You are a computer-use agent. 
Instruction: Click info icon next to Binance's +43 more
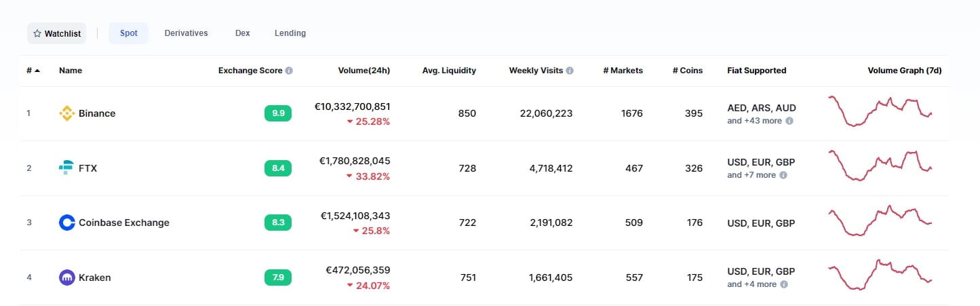pyautogui.click(x=789, y=121)
